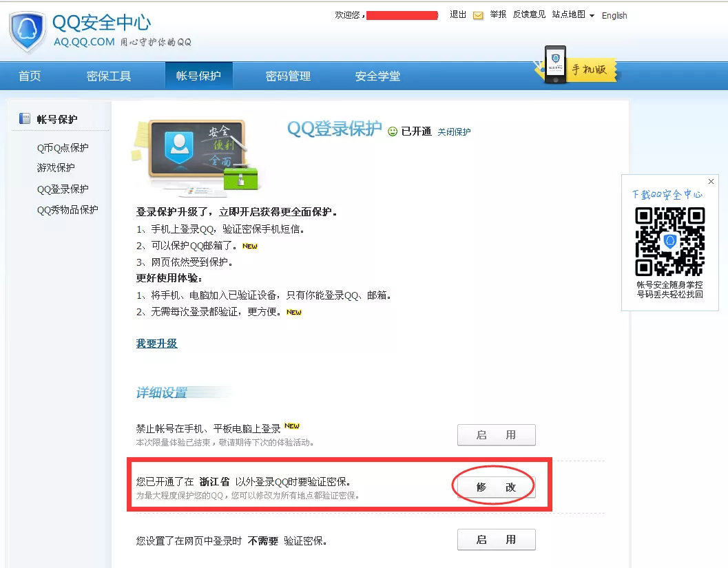Open the yellow envelope icon beside 退出

(x=478, y=14)
